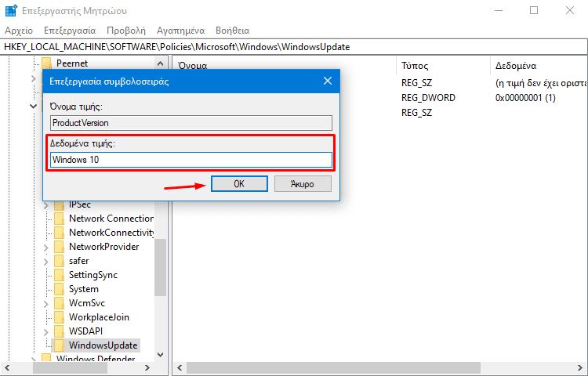Minimize the Registry Editor window

[499, 10]
